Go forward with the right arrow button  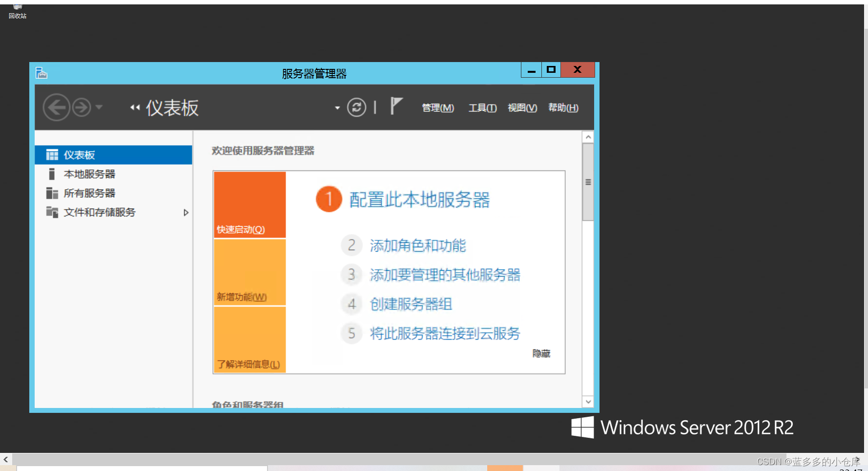click(x=82, y=107)
